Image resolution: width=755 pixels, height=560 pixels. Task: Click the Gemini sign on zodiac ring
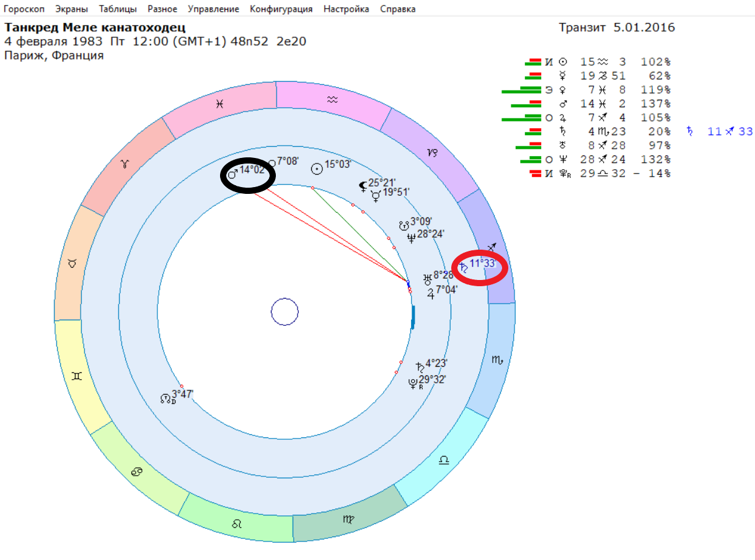pos(77,376)
